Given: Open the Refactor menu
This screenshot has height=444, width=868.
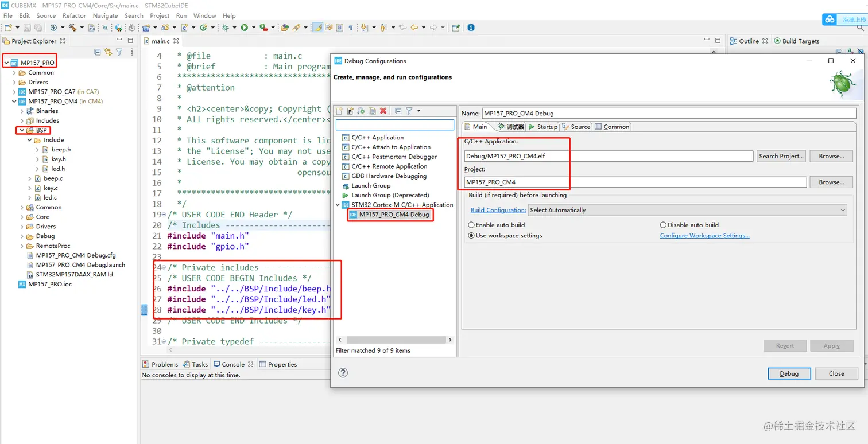Looking at the screenshot, I should click(74, 15).
